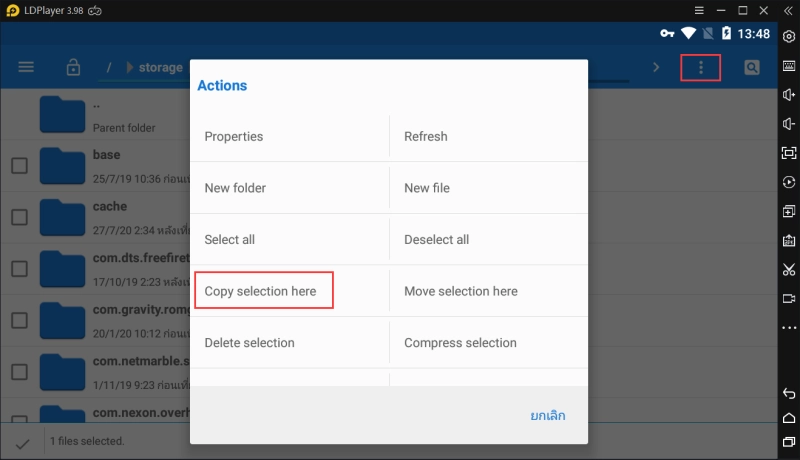
Task: Open the search magnifier icon
Action: [x=751, y=68]
